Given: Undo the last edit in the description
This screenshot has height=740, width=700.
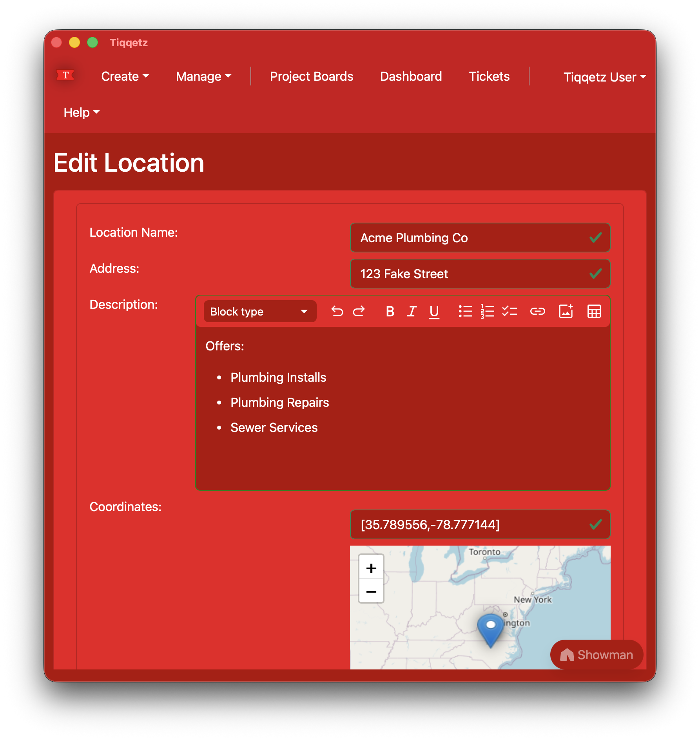Looking at the screenshot, I should point(337,311).
